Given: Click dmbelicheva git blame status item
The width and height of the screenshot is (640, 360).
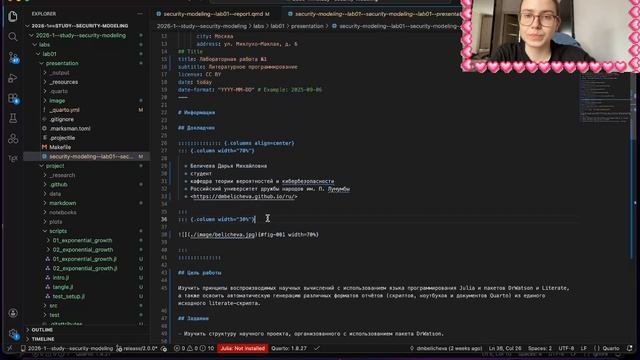Looking at the screenshot, I should pos(446,349).
